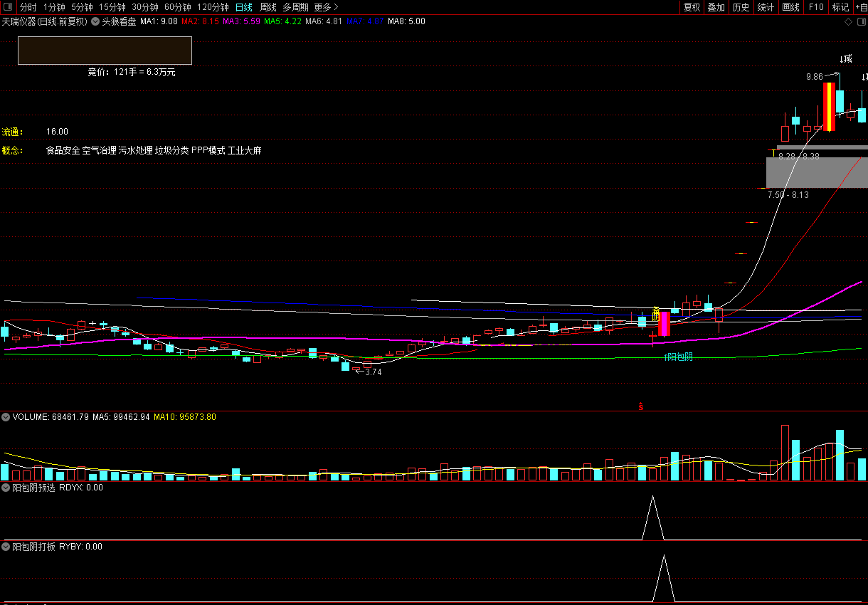This screenshot has width=868, height=605.
Task: Switch to the 60分钟 period tab
Action: (x=178, y=7)
